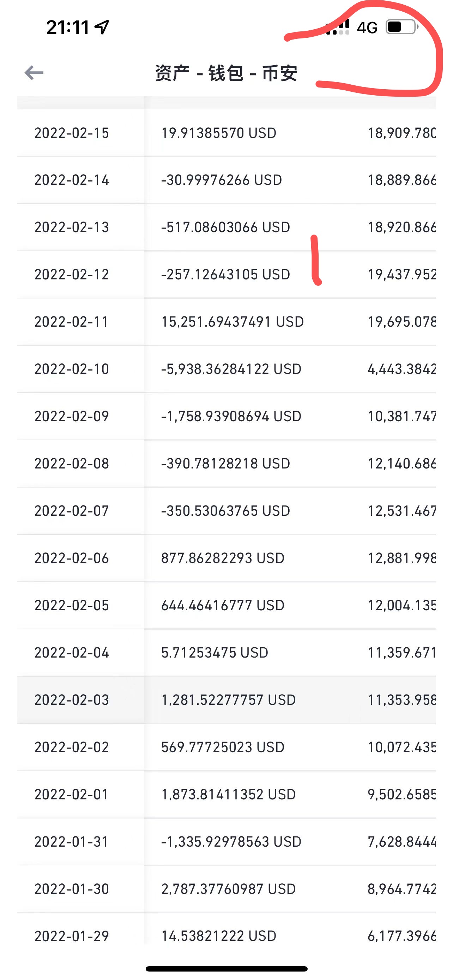Select the -517.08603066 USD amount

pos(225,228)
